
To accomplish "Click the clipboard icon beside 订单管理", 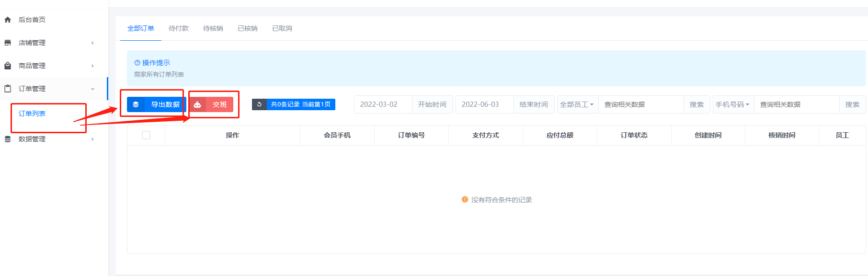I will (x=8, y=89).
